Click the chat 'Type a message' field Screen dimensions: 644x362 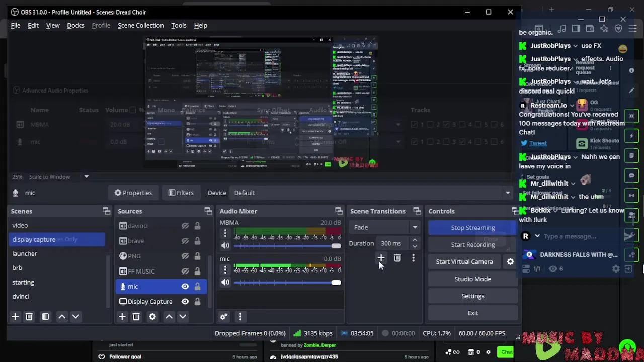[570, 236]
